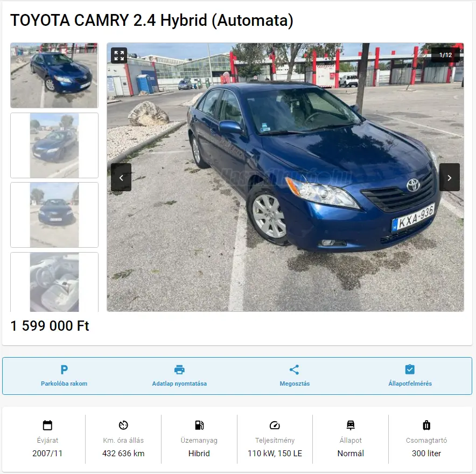
Task: Show the next photo with right arrow
Action: (449, 177)
